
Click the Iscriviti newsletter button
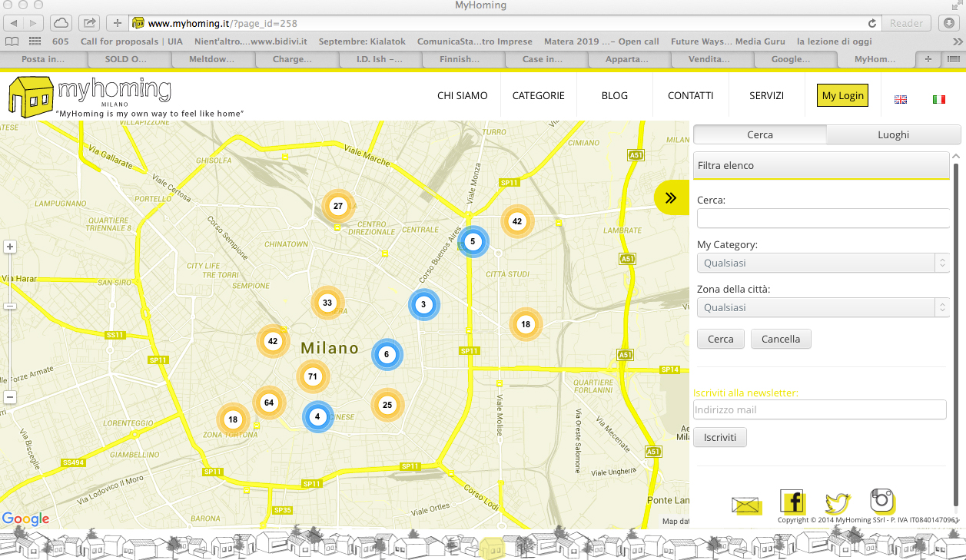720,437
